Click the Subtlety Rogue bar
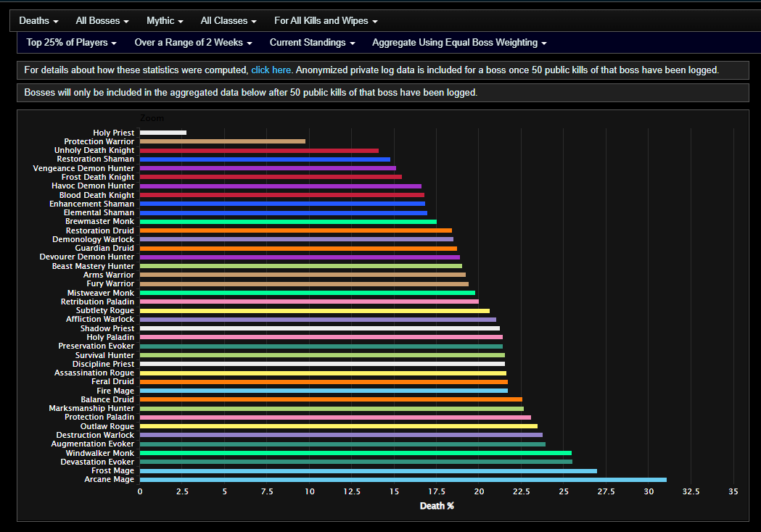761x532 pixels. [315, 310]
